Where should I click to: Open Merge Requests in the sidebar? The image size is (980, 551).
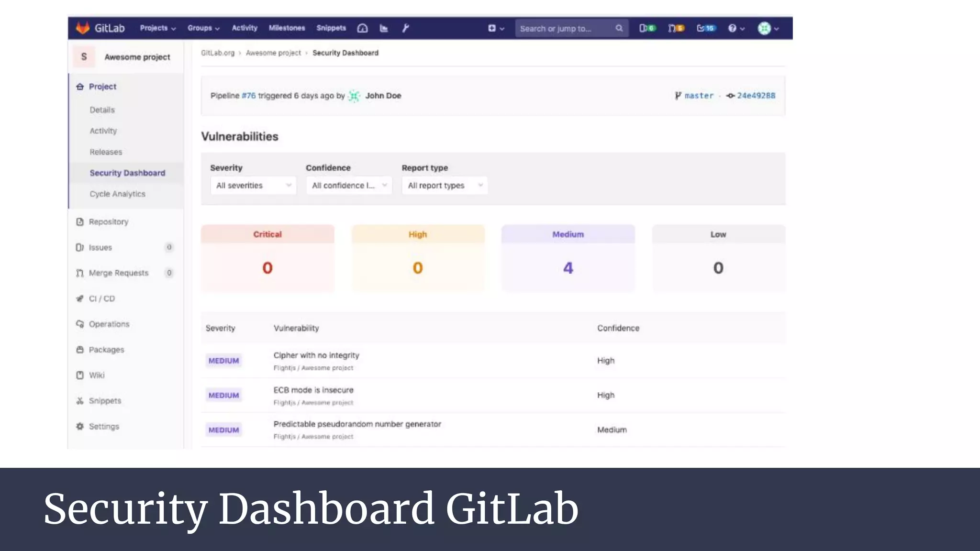click(x=119, y=273)
